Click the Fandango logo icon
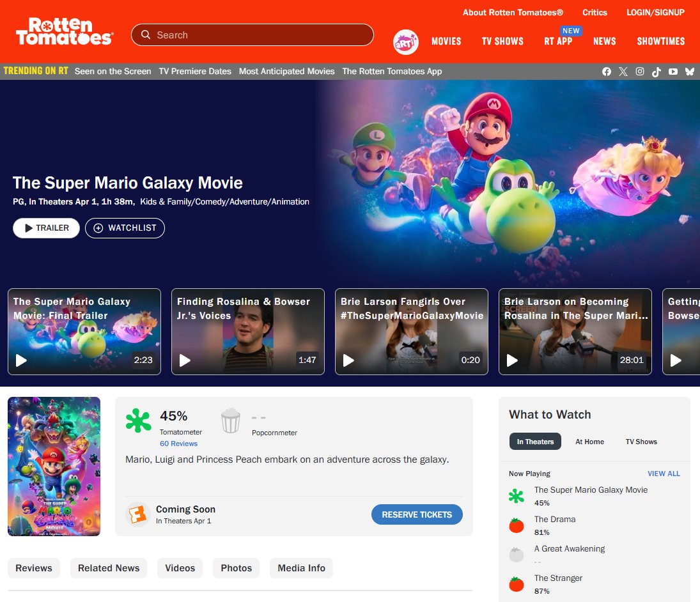700x602 pixels. click(137, 514)
